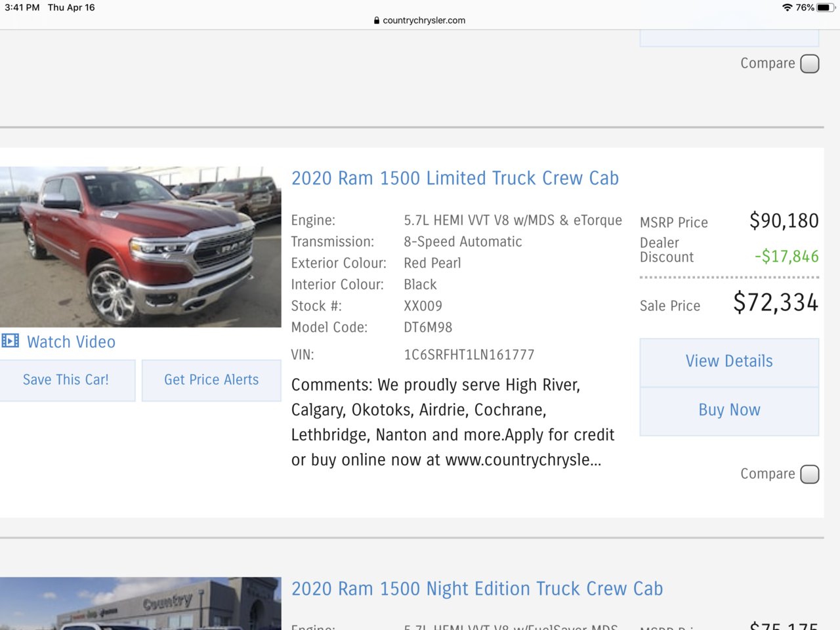Tap the battery icon in status bar

[826, 7]
